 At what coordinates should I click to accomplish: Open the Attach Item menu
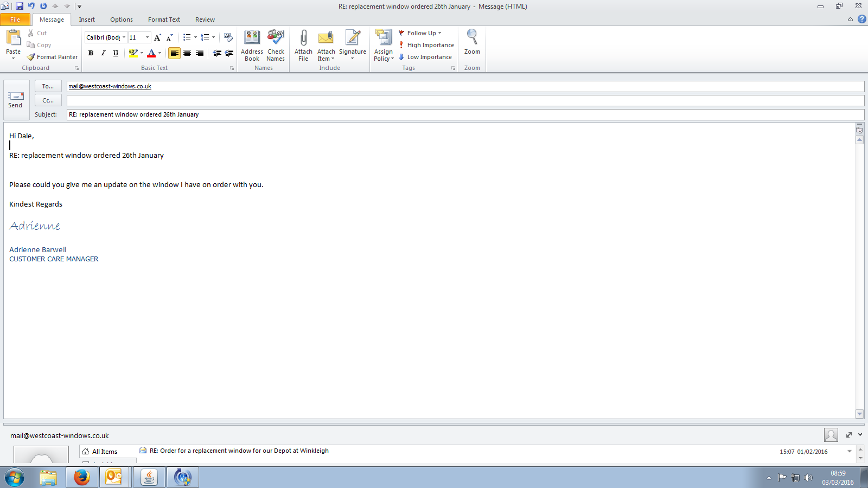tap(326, 45)
